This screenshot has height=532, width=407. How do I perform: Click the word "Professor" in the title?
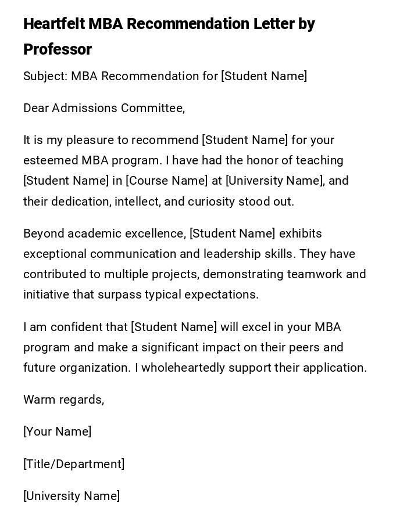(58, 49)
